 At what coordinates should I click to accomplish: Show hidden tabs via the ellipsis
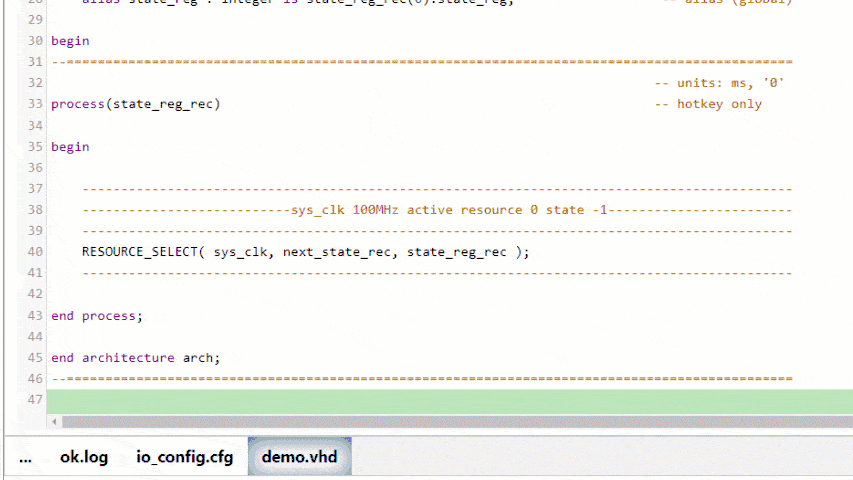pos(26,458)
